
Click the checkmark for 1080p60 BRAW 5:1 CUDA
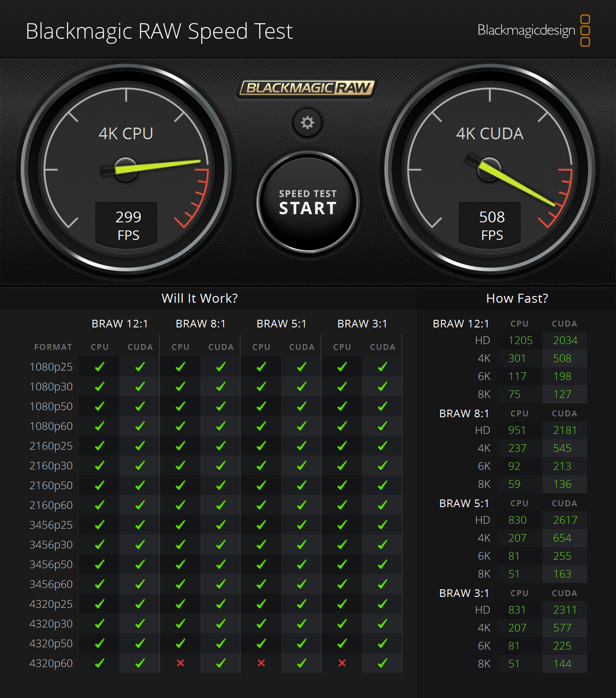click(x=302, y=426)
